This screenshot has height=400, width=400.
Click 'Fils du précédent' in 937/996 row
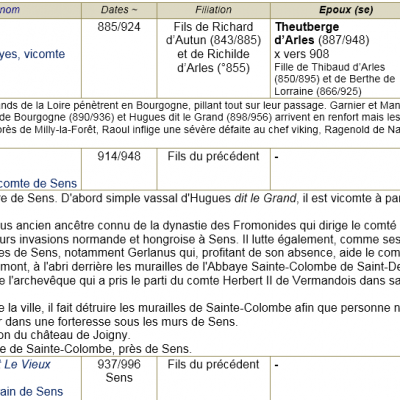click(213, 364)
